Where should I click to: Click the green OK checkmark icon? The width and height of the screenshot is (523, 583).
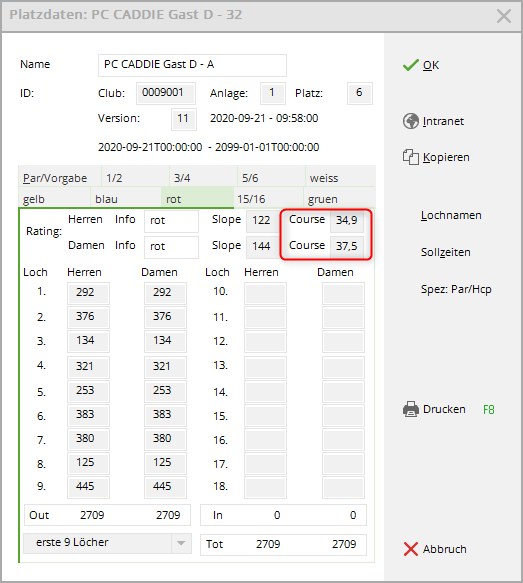click(x=410, y=65)
